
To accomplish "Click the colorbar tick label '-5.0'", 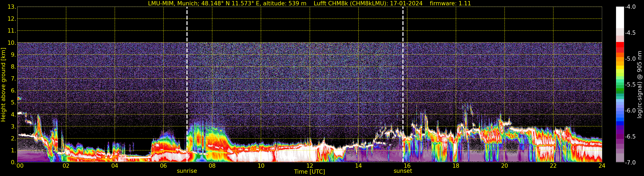I will 630,59.
